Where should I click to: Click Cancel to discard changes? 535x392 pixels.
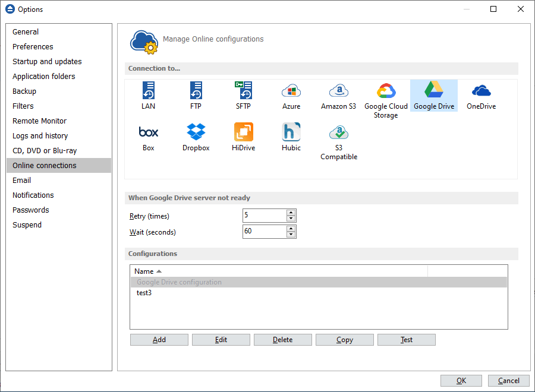[x=509, y=381]
